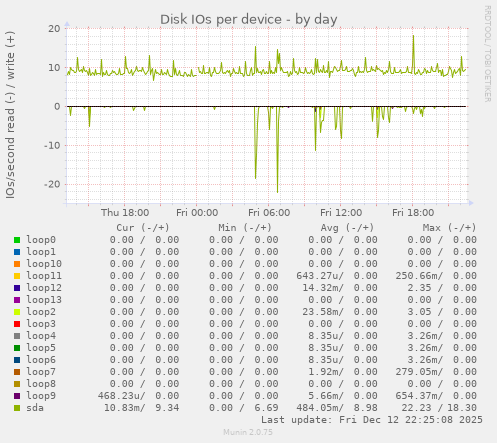The width and height of the screenshot is (497, 443).
Task: Click the loop2 lime color swatch
Action: 17,312
